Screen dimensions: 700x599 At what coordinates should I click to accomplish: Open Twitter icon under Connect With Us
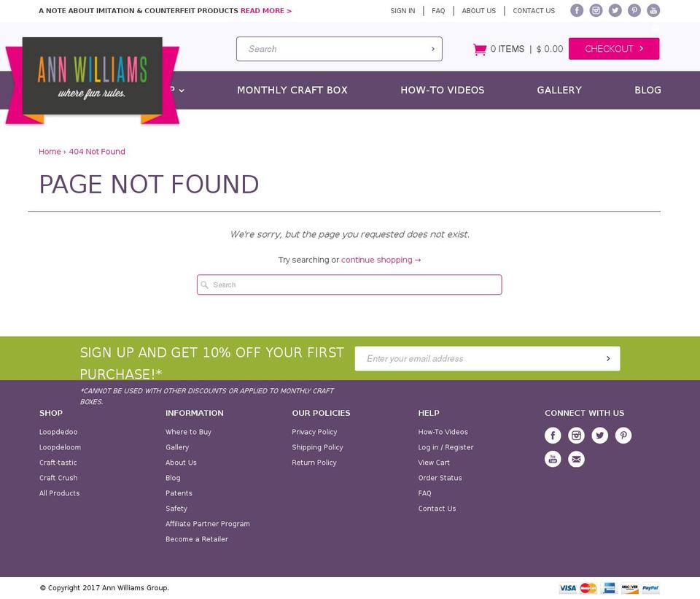click(x=599, y=435)
